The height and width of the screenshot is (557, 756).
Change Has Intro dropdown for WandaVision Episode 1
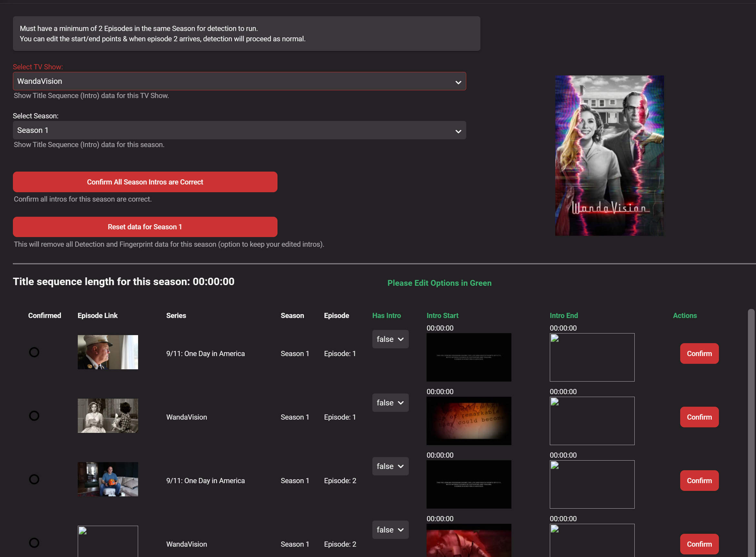click(390, 403)
